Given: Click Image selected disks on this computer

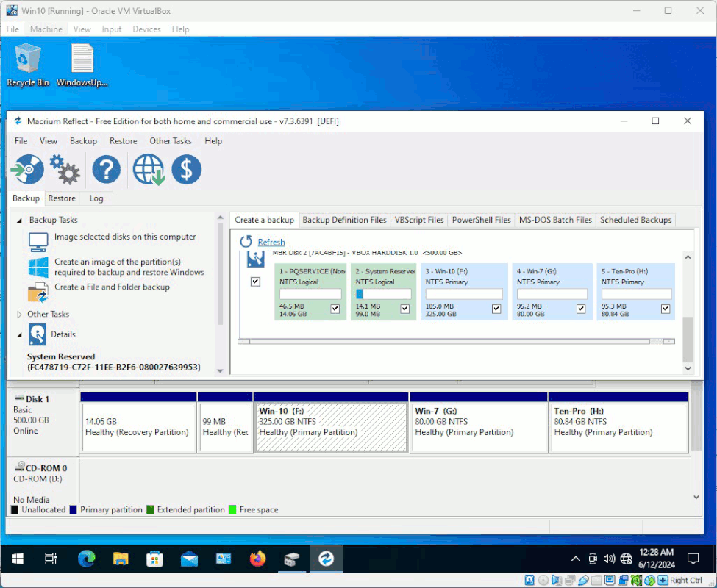Looking at the screenshot, I should click(x=125, y=237).
